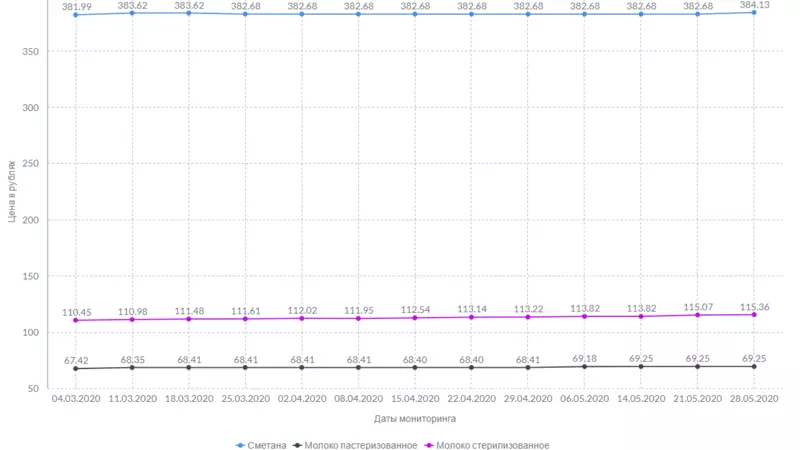This screenshot has height=450, width=800.
Task: Select the 113.14 point on 22.04.2020
Action: click(x=472, y=317)
